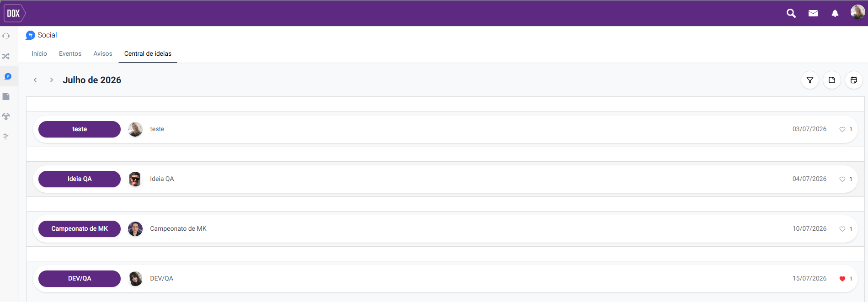Open the calendar view icon
The height and width of the screenshot is (302, 868).
[853, 80]
